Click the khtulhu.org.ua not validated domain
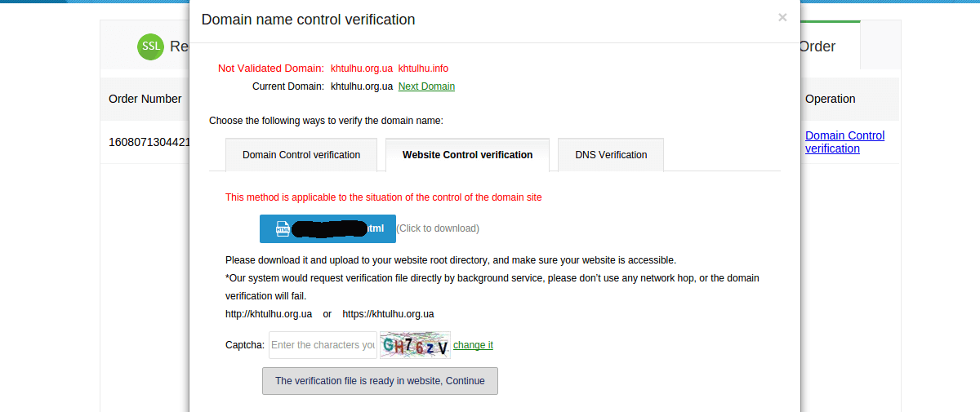 tap(362, 69)
